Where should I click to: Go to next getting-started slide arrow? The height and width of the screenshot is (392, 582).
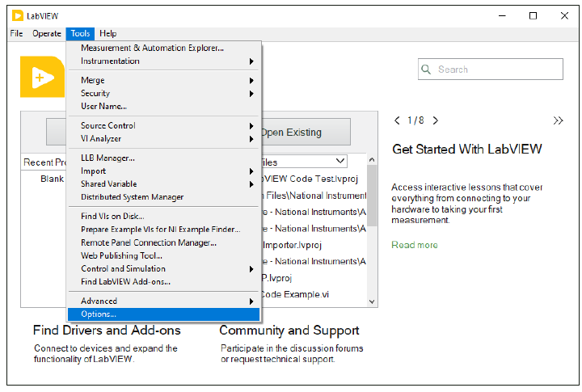436,120
